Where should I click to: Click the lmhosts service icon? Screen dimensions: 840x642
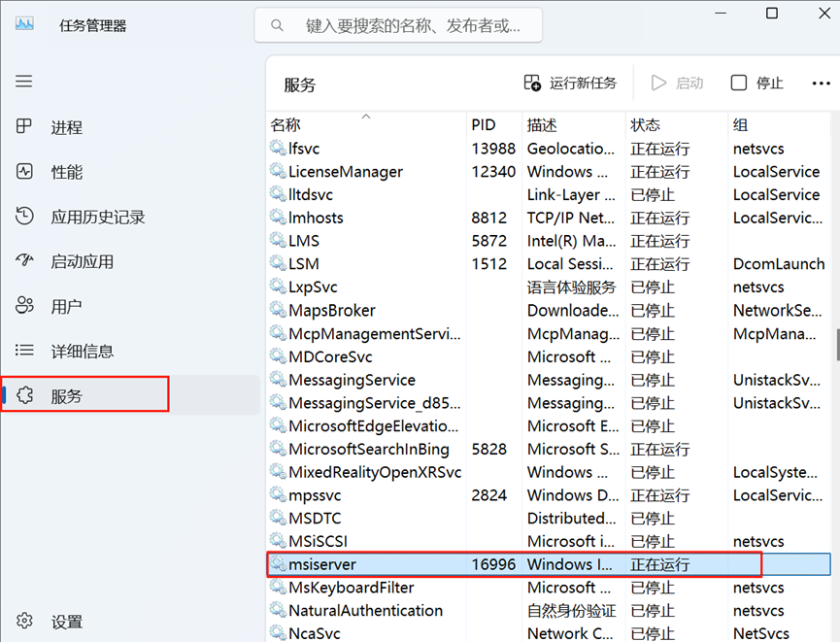(x=278, y=217)
